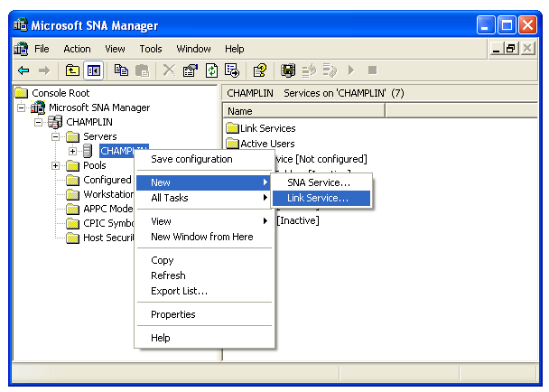Click the Active Users list entry
This screenshot has width=549, height=392.
267,144
